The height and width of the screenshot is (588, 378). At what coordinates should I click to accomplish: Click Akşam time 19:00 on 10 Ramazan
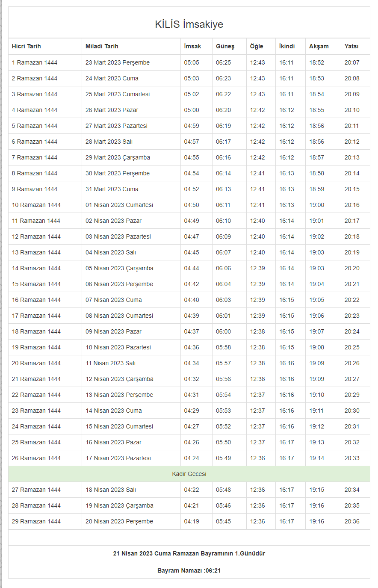tap(317, 205)
